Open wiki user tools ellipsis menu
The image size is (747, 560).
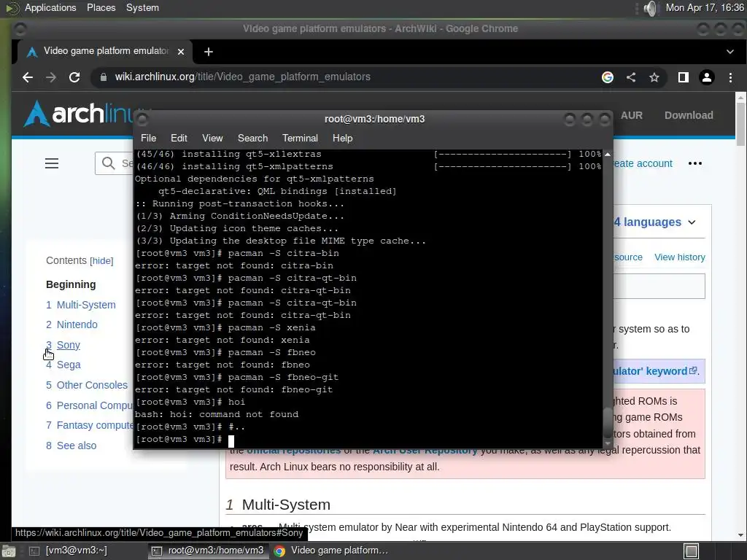pos(694,163)
